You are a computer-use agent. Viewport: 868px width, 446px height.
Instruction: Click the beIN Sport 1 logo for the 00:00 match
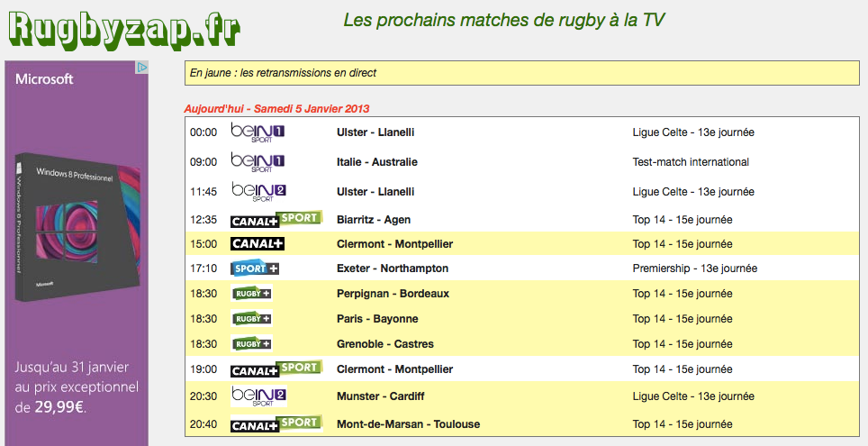(258, 132)
